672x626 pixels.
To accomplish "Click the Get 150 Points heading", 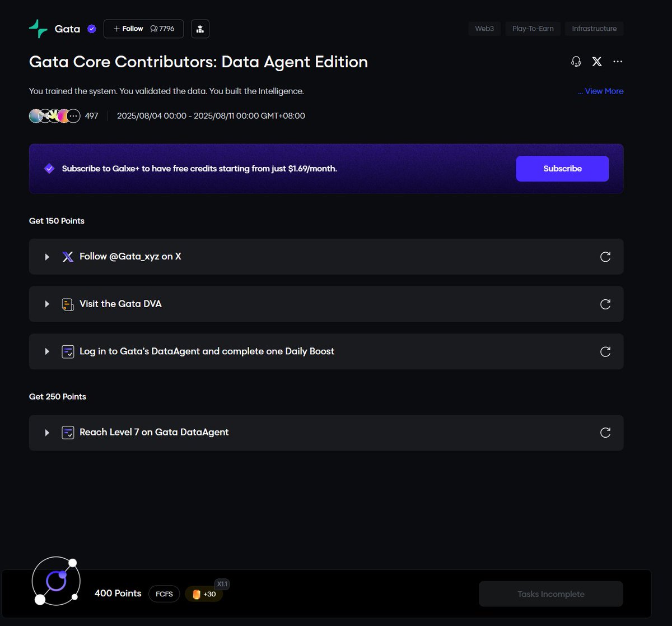I will click(57, 221).
